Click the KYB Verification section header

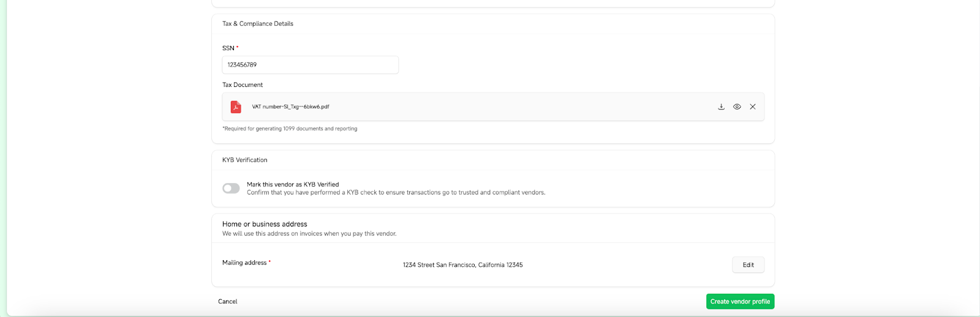245,160
